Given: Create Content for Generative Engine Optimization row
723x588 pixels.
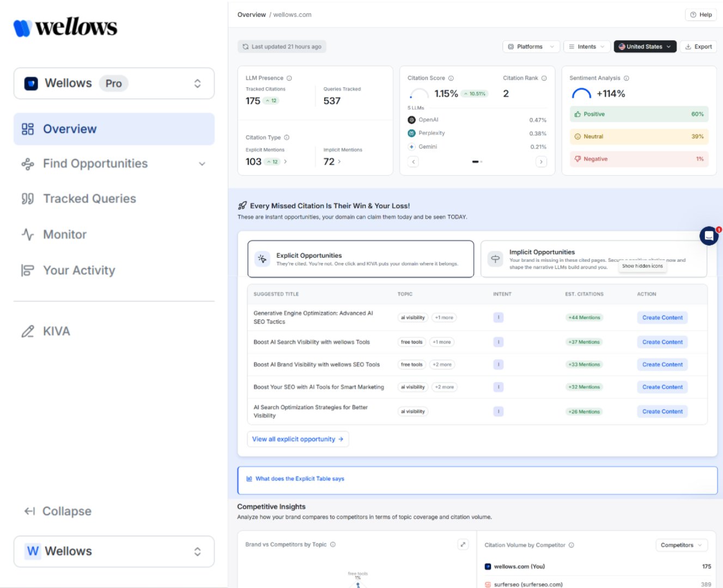Looking at the screenshot, I should point(662,317).
